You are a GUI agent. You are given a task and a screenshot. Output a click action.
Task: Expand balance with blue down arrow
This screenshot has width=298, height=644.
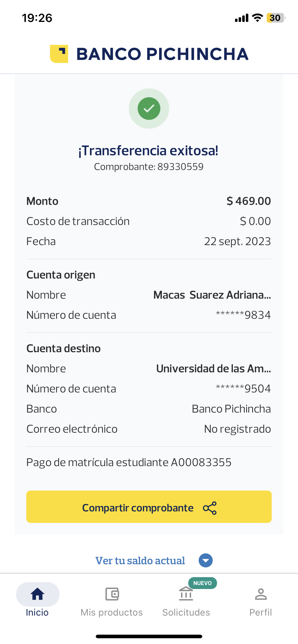(206, 561)
